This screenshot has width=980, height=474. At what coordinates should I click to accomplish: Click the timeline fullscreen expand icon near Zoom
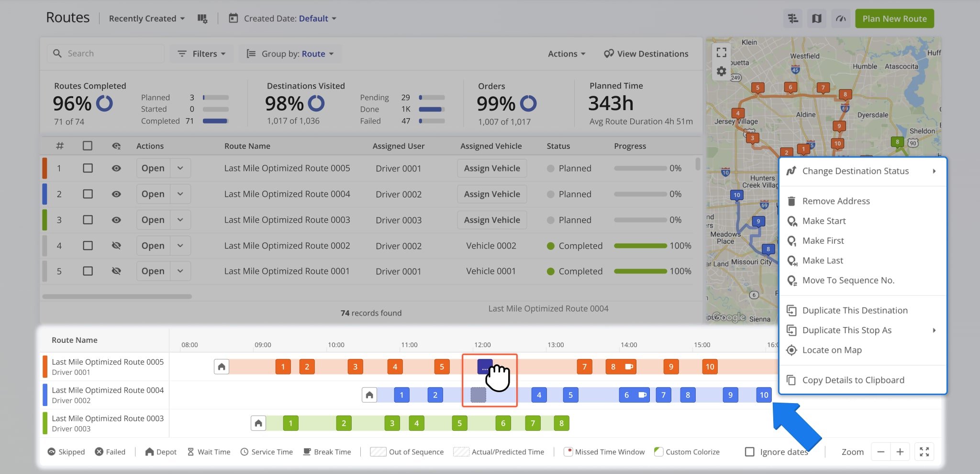pos(924,451)
